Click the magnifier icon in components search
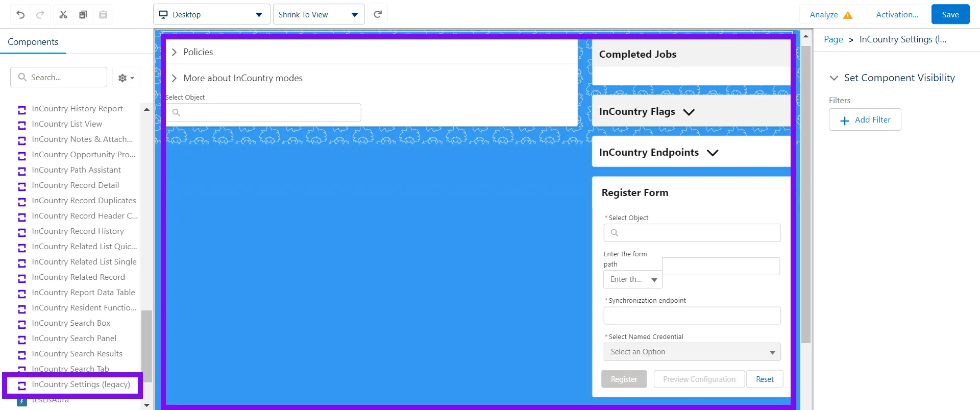 (22, 77)
